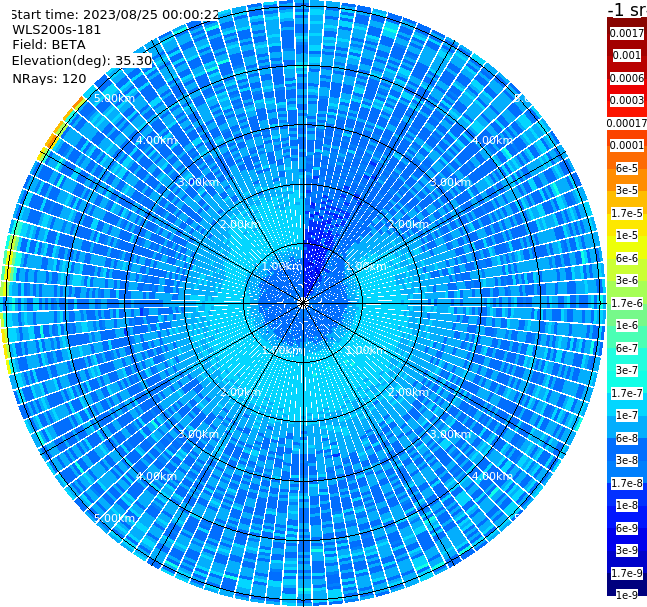Click the 0.001 colorbar tick label
647x607 pixels.
pyautogui.click(x=627, y=55)
